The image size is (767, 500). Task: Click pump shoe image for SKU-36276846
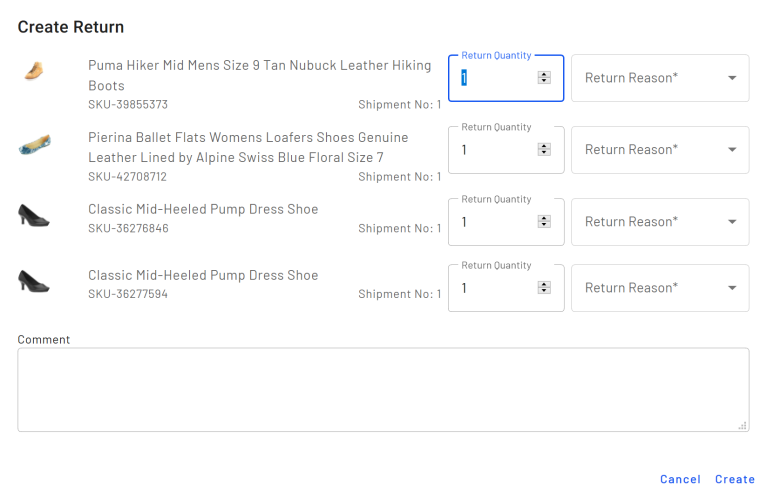click(34, 215)
